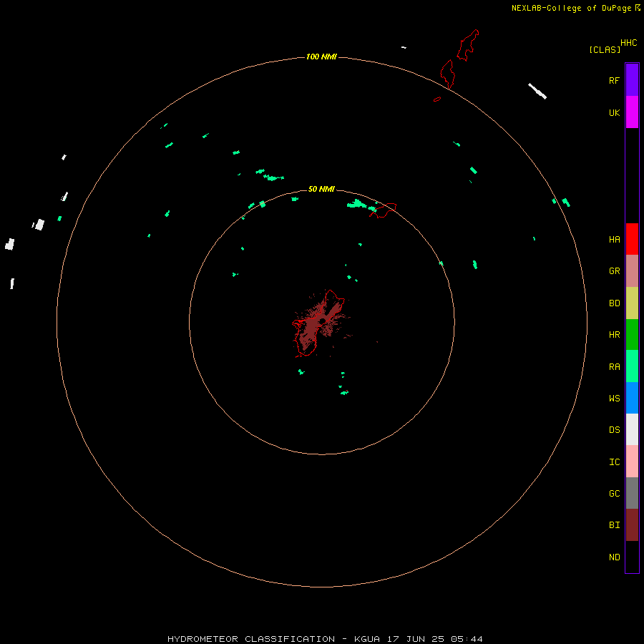The image size is (644, 644).
Task: Click the 100 NMI range ring label
Action: [x=321, y=57]
